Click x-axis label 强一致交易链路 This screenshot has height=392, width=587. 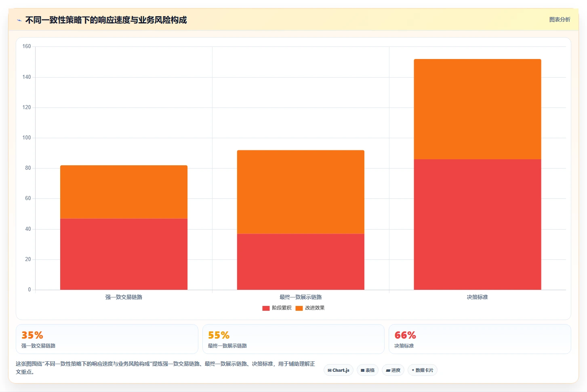(124, 297)
